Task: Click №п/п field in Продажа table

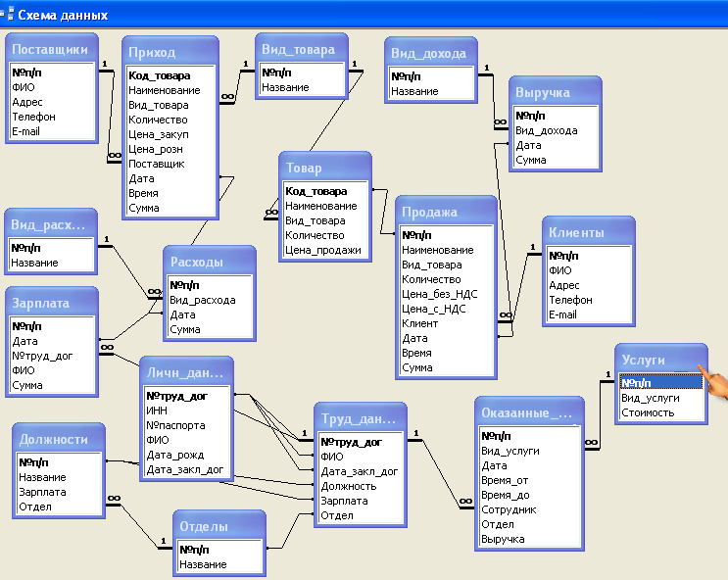Action: [446, 235]
